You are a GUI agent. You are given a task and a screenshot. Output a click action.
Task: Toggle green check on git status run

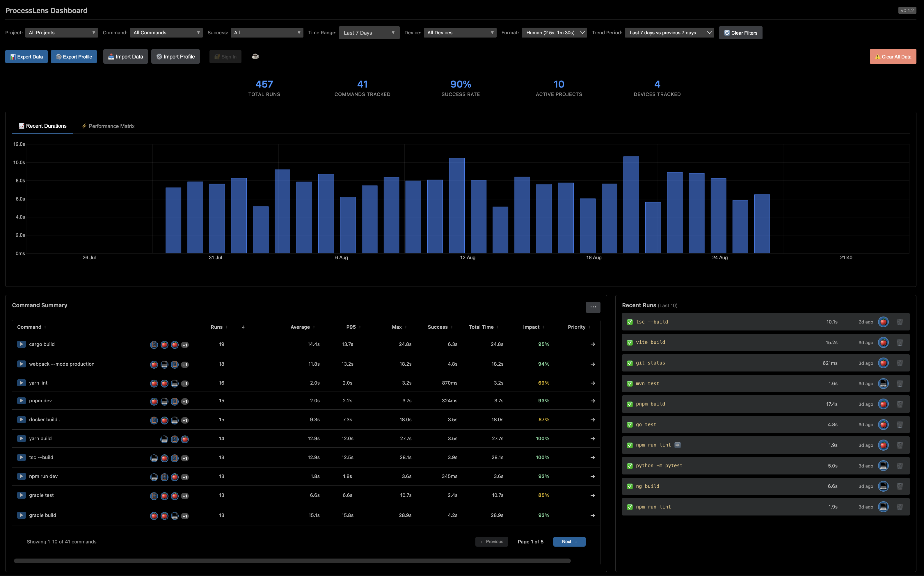tap(630, 363)
